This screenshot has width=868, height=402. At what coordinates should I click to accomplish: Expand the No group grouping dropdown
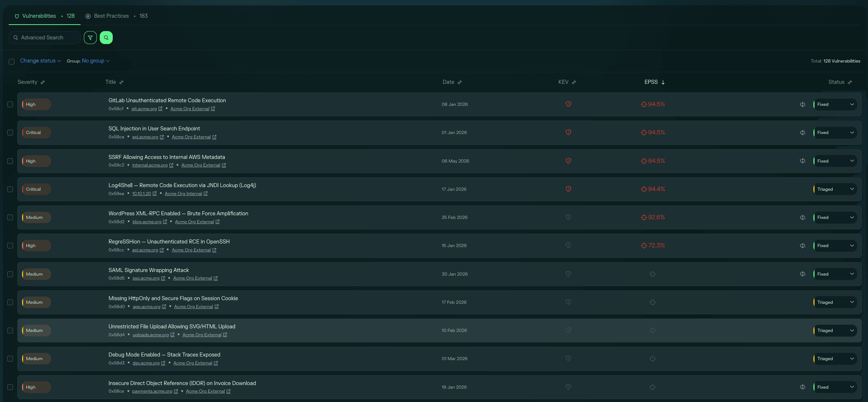point(96,61)
